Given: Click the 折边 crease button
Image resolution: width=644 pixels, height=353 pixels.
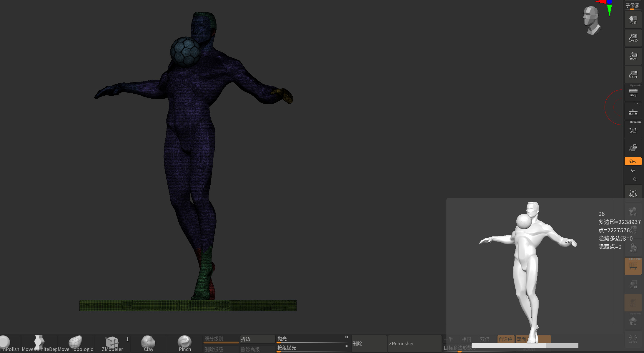Looking at the screenshot, I should coord(257,339).
